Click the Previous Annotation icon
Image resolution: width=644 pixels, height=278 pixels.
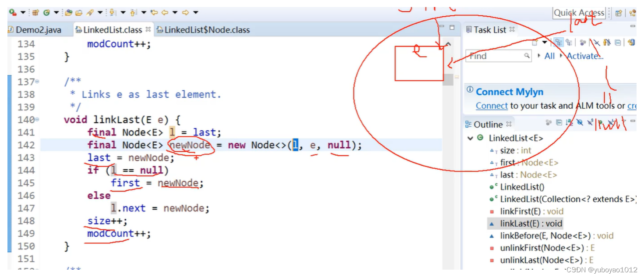133,12
